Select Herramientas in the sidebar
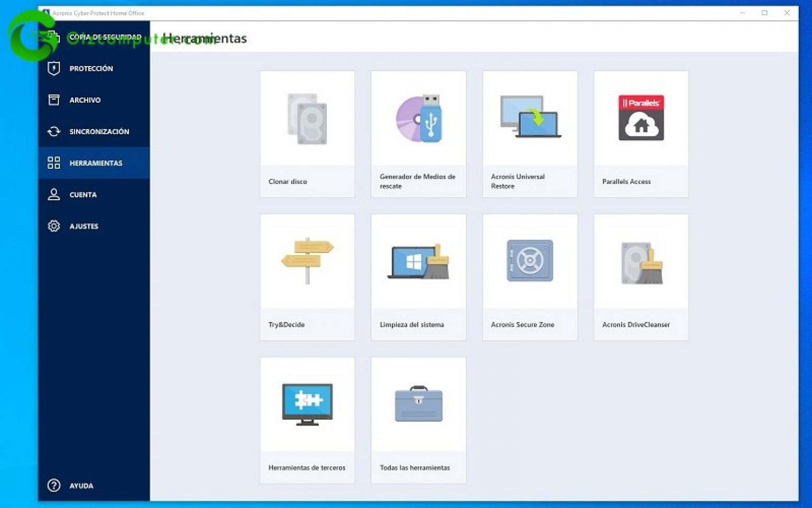812x508 pixels. point(94,162)
